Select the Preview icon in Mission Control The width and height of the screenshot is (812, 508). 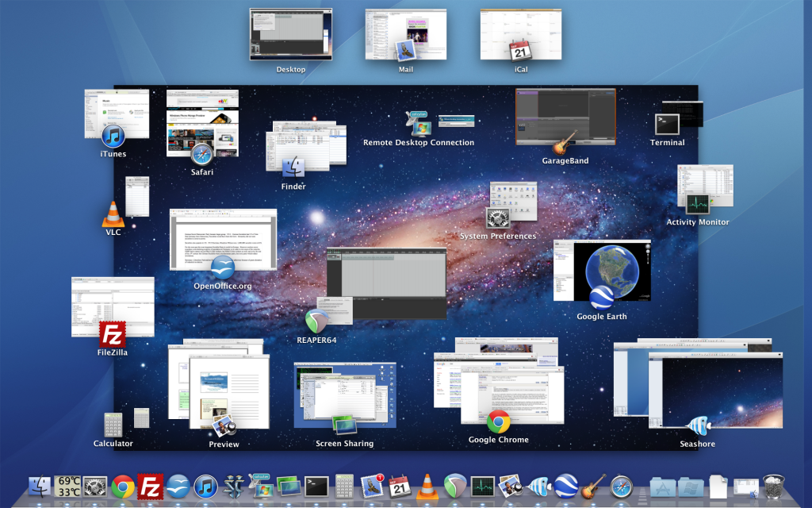tap(224, 426)
